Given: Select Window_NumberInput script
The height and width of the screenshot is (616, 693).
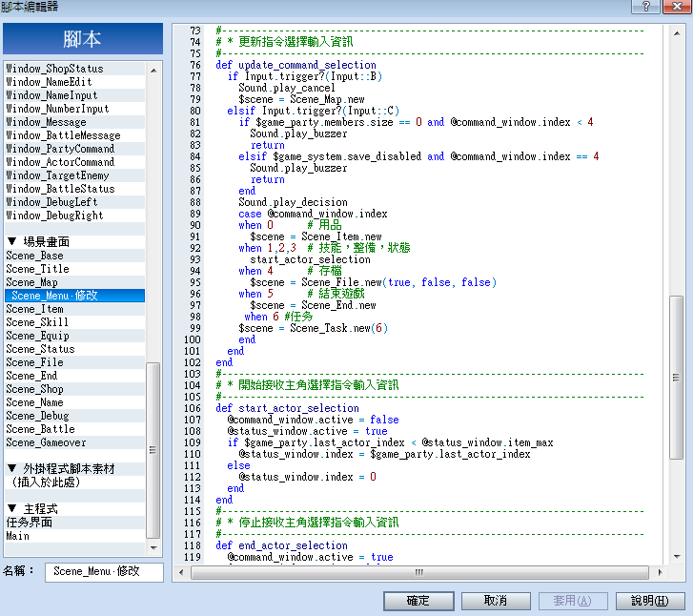Looking at the screenshot, I should (74, 109).
